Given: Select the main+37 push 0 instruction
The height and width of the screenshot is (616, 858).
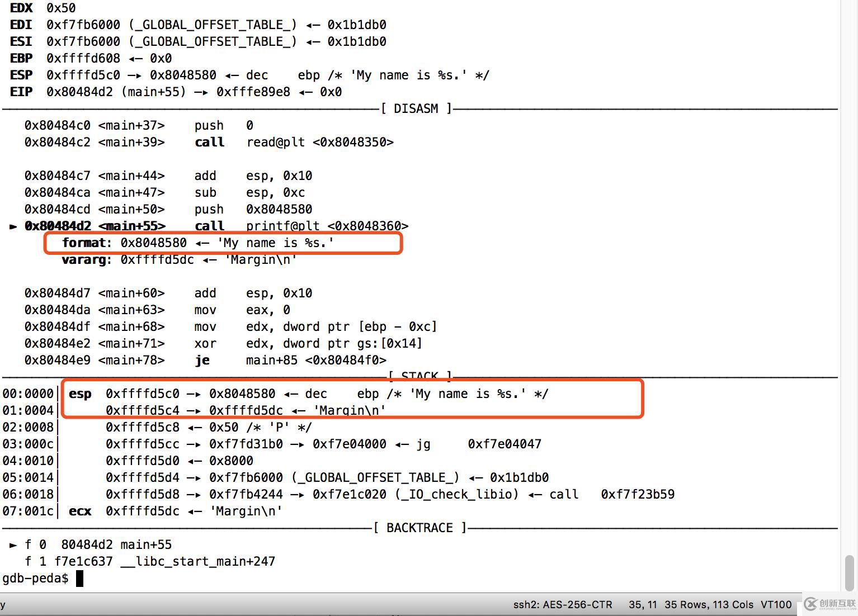Looking at the screenshot, I should tap(139, 125).
